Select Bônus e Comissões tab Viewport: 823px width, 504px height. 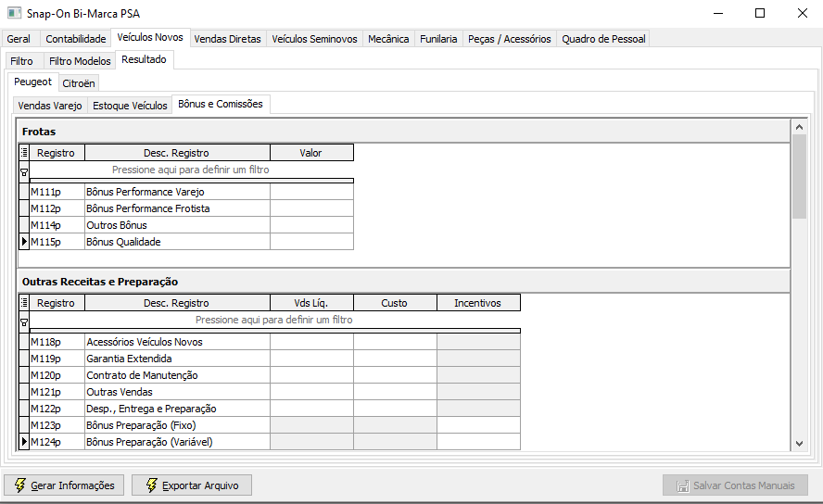coord(221,104)
